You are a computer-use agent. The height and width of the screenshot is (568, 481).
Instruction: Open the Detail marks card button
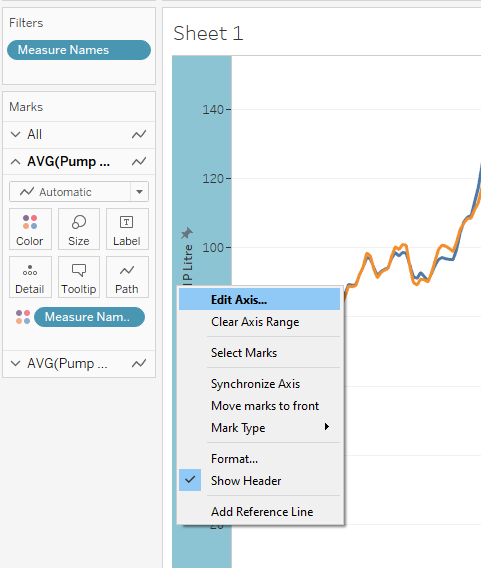(30, 277)
